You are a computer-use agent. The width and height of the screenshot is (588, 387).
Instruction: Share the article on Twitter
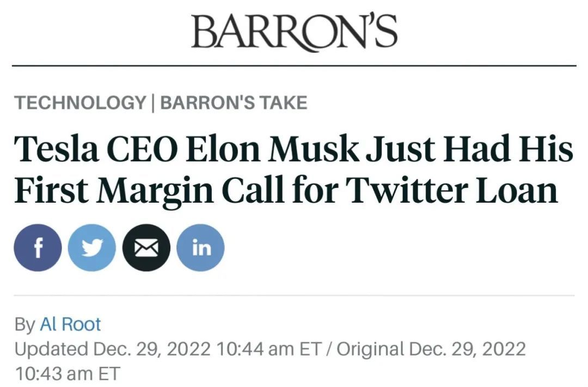(92, 248)
